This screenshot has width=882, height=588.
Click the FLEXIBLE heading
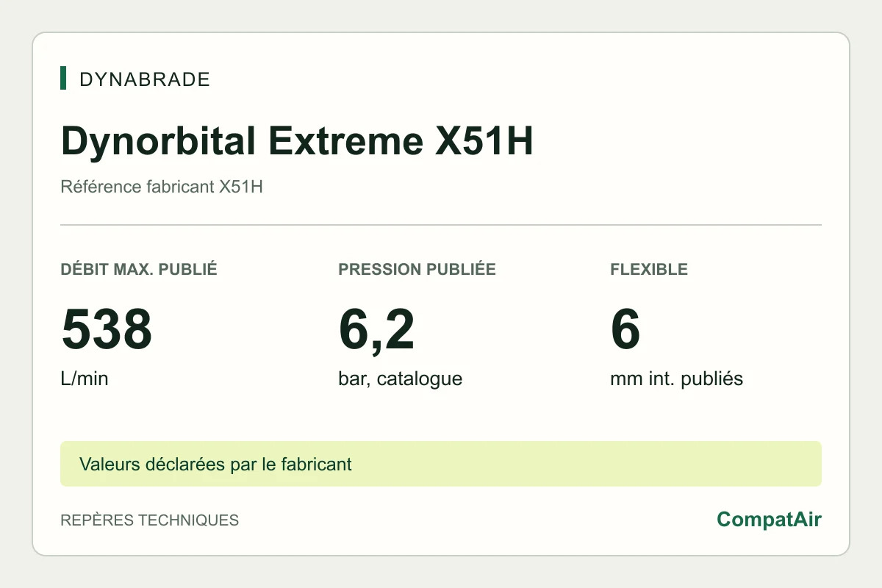(x=649, y=269)
